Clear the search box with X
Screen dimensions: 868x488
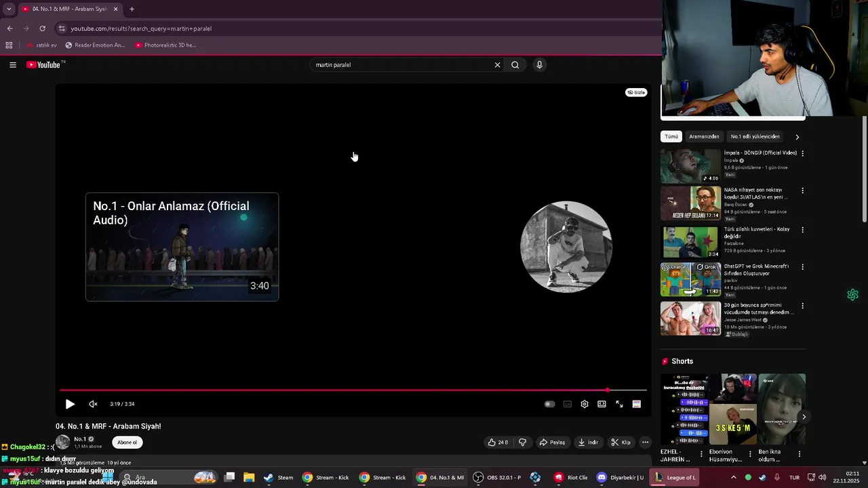point(497,65)
